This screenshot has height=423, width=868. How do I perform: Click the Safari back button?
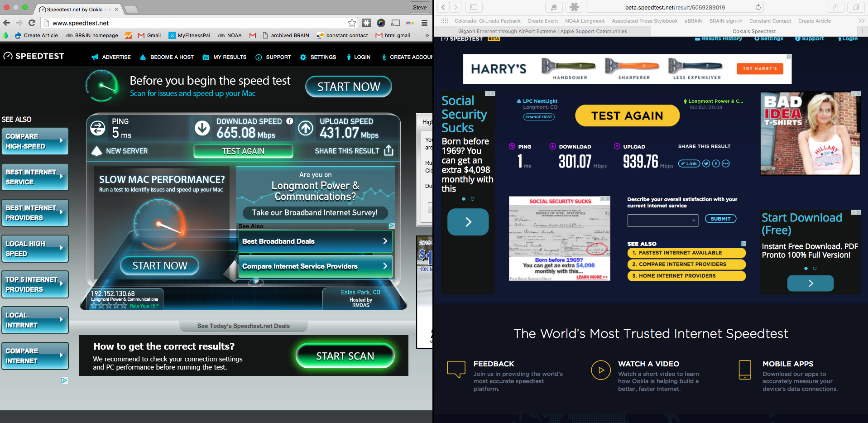click(444, 7)
